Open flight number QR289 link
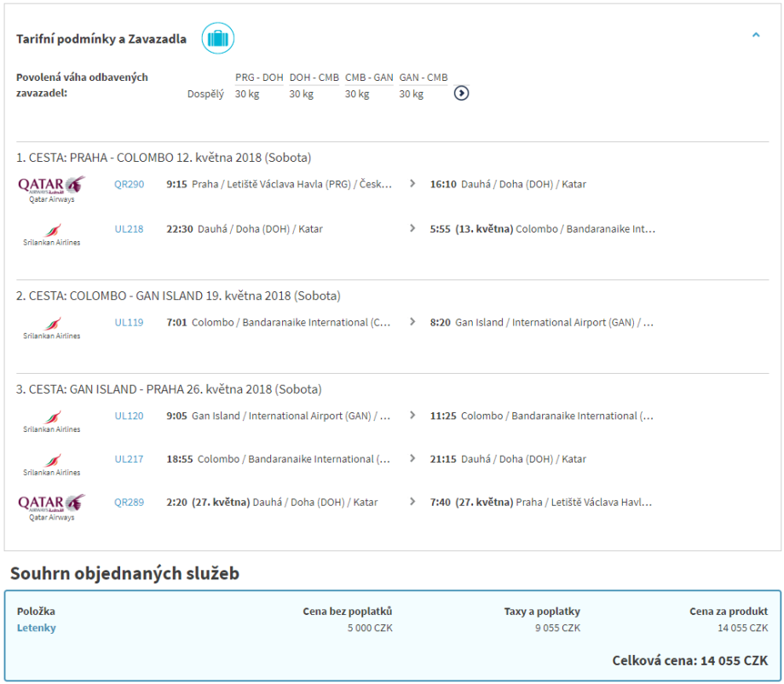This screenshot has height=684, width=784. (130, 503)
